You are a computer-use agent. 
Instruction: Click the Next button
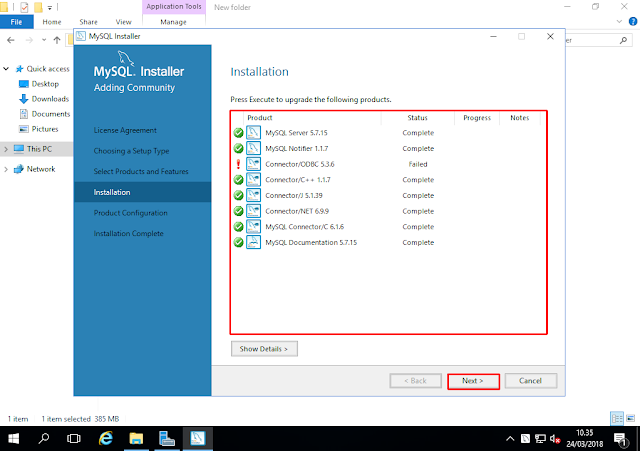[x=473, y=381]
